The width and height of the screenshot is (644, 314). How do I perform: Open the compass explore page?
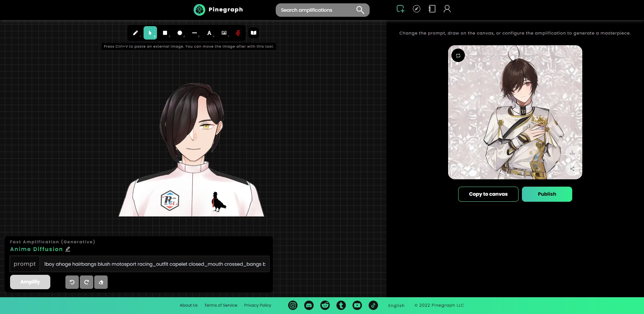point(417,9)
